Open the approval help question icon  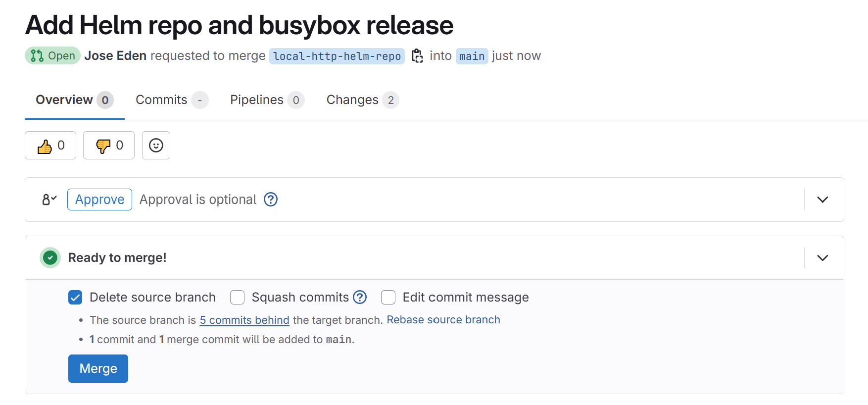click(x=271, y=200)
